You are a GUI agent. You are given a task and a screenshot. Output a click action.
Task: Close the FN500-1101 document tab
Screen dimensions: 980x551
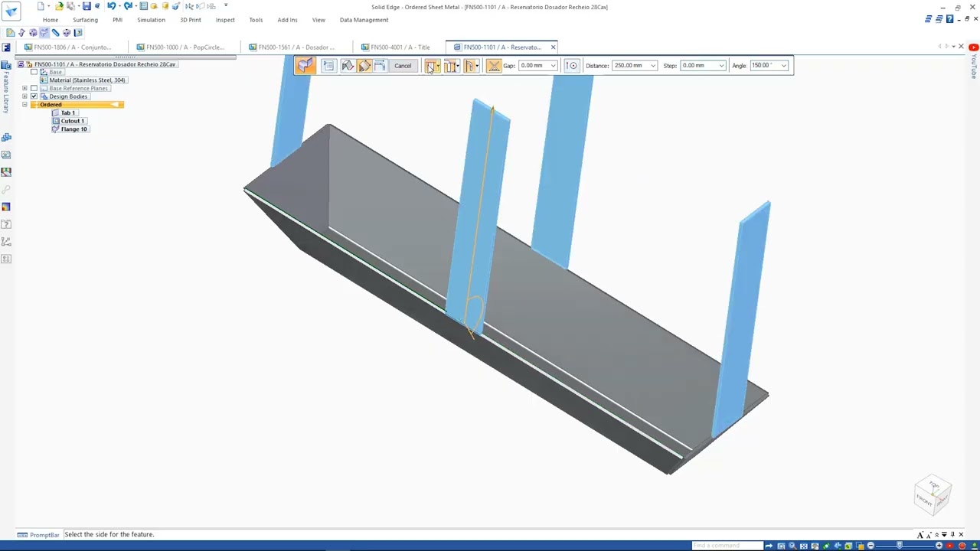[x=553, y=47]
